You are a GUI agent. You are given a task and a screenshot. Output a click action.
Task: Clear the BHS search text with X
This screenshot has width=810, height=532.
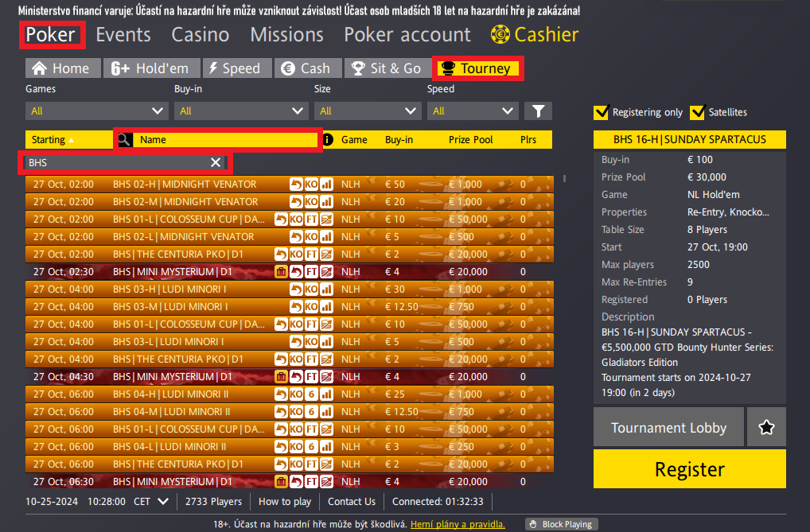pos(216,163)
